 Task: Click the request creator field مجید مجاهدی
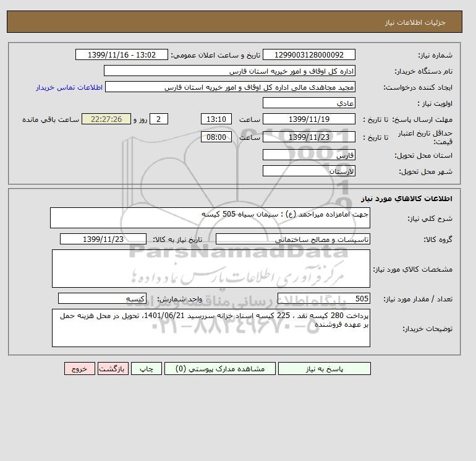[230, 87]
